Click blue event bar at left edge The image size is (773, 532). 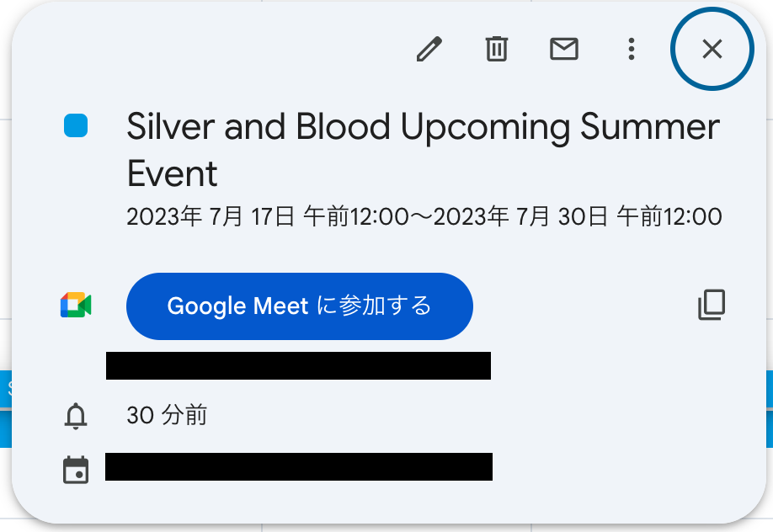[x=5, y=387]
